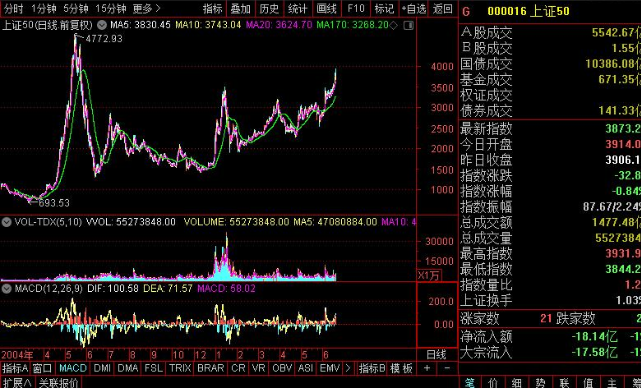Image resolution: width=641 pixels, height=390 pixels.
Task: Expand VOL-TDX indicator dropdown
Action: (6, 222)
